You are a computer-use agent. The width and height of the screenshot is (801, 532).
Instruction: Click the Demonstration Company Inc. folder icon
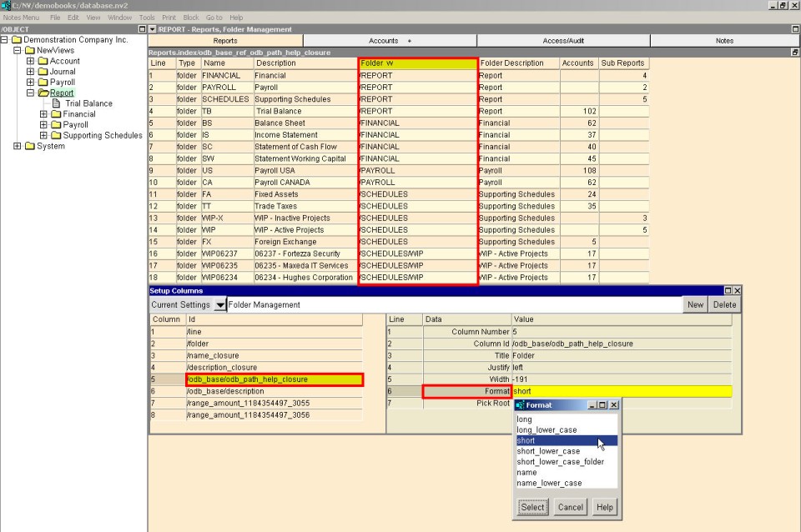point(17,40)
